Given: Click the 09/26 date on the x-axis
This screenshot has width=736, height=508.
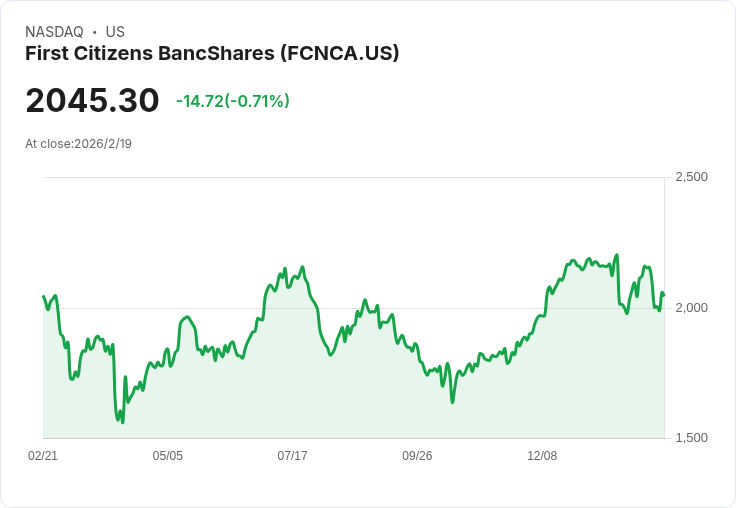Looking at the screenshot, I should (417, 456).
